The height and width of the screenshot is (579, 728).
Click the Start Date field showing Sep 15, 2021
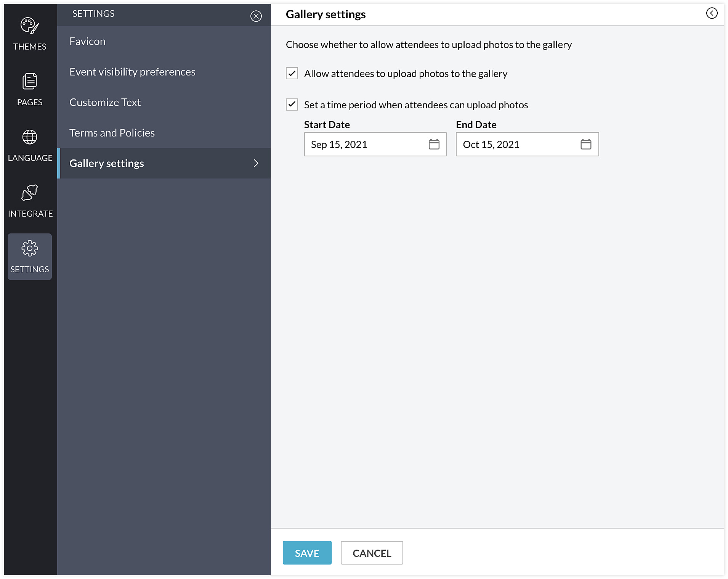point(366,144)
